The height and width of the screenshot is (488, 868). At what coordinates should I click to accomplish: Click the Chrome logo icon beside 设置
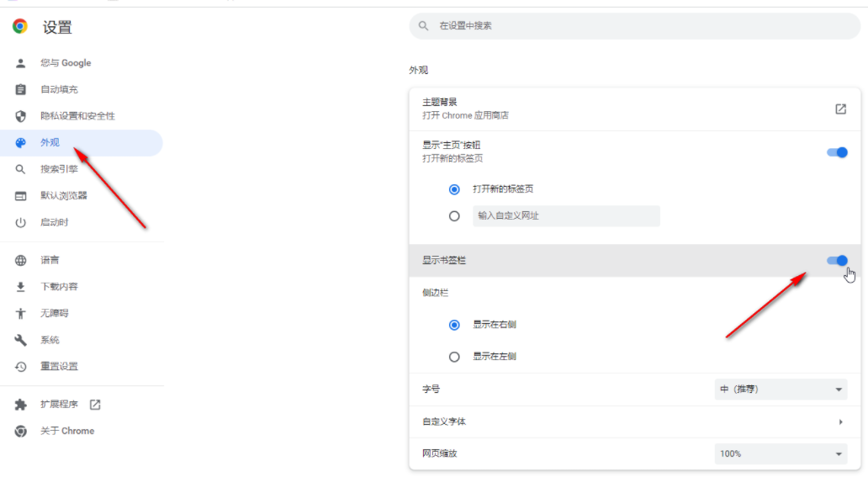(20, 27)
